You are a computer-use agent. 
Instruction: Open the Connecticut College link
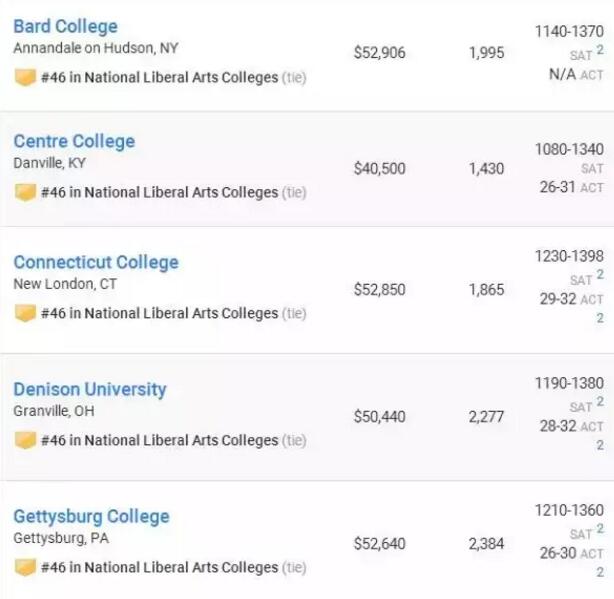pos(96,262)
